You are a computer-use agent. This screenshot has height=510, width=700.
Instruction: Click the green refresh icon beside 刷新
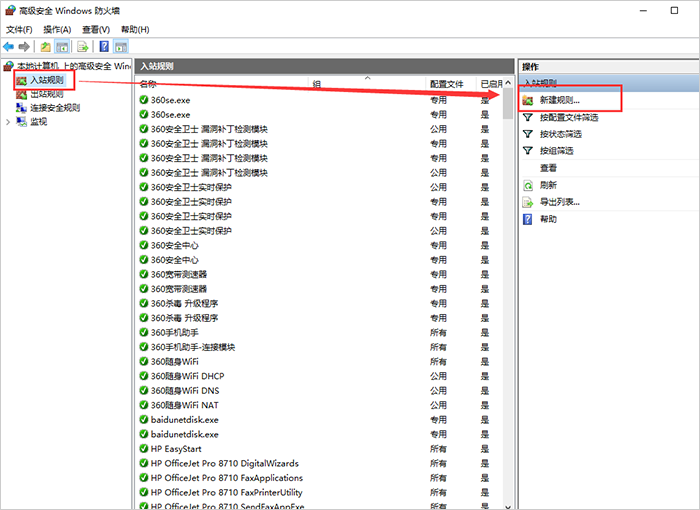tap(528, 185)
